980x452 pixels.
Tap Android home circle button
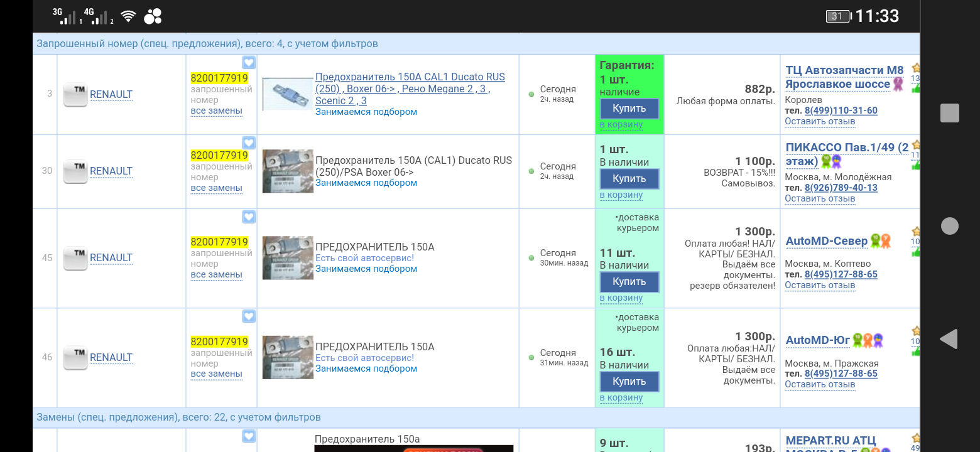pos(950,226)
